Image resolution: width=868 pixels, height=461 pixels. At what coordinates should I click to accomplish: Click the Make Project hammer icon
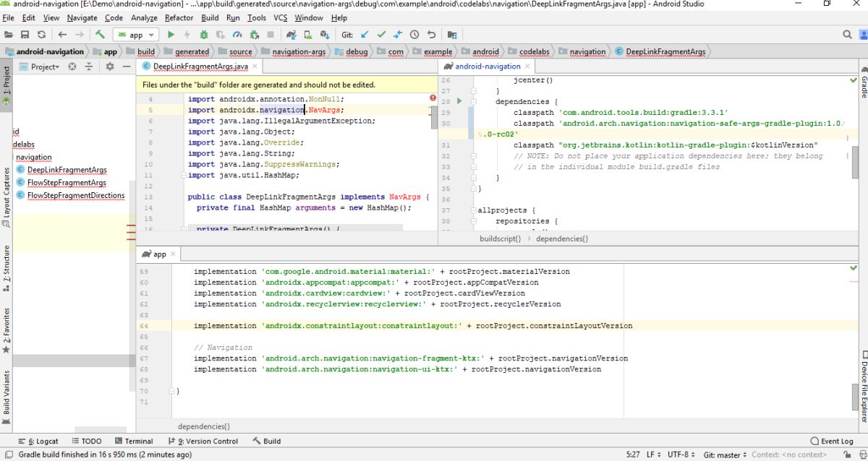(x=100, y=35)
